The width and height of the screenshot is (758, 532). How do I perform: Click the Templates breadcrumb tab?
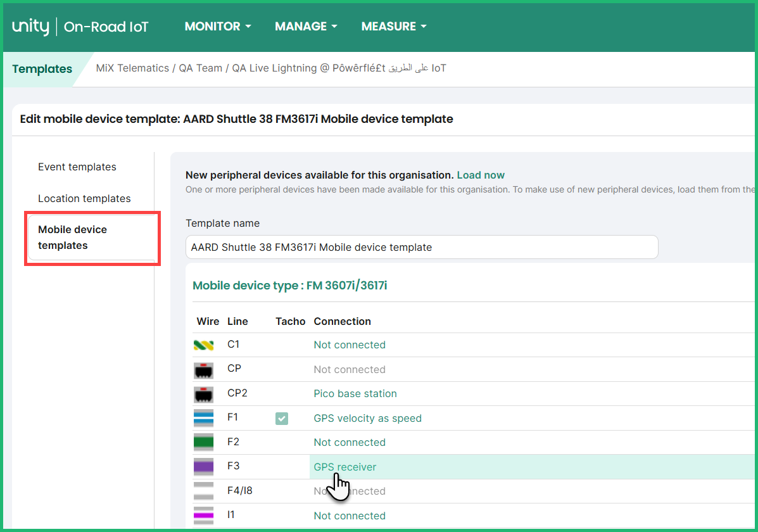42,68
